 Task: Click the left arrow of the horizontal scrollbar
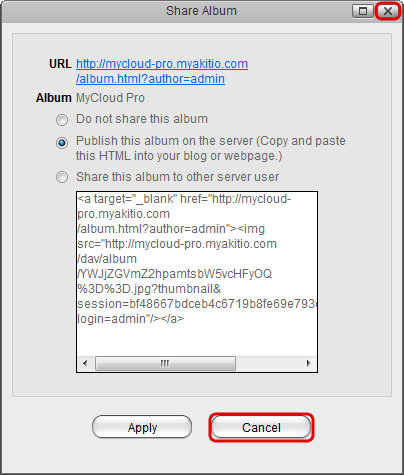tap(85, 363)
